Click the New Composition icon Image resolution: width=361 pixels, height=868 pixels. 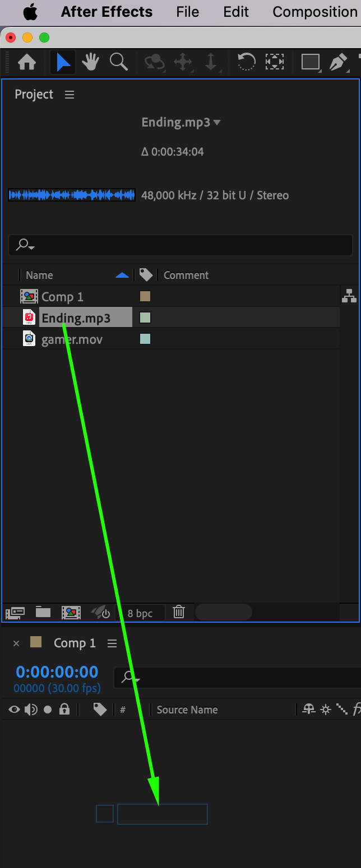pyautogui.click(x=71, y=613)
